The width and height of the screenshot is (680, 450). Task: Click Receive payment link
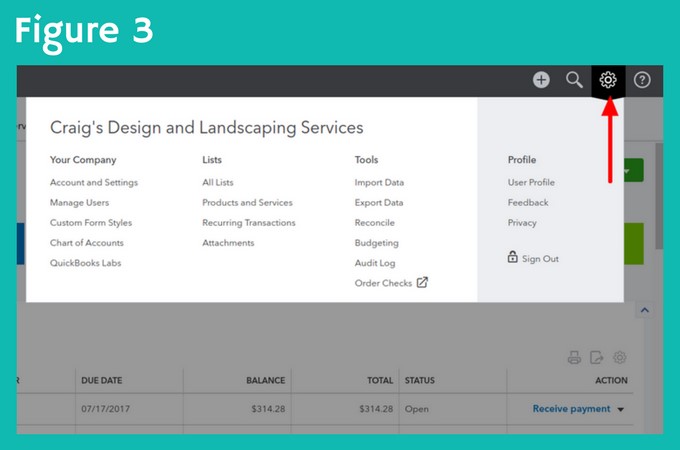571,409
